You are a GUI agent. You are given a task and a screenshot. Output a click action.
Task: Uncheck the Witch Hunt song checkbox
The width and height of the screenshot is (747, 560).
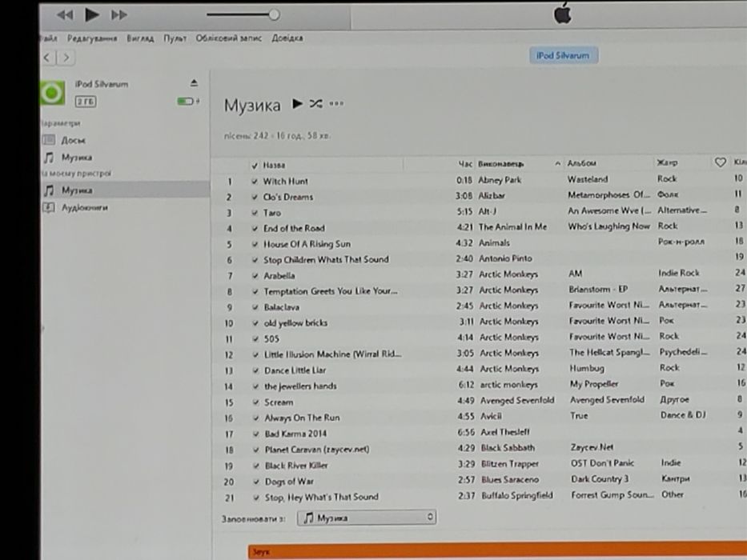(x=255, y=182)
